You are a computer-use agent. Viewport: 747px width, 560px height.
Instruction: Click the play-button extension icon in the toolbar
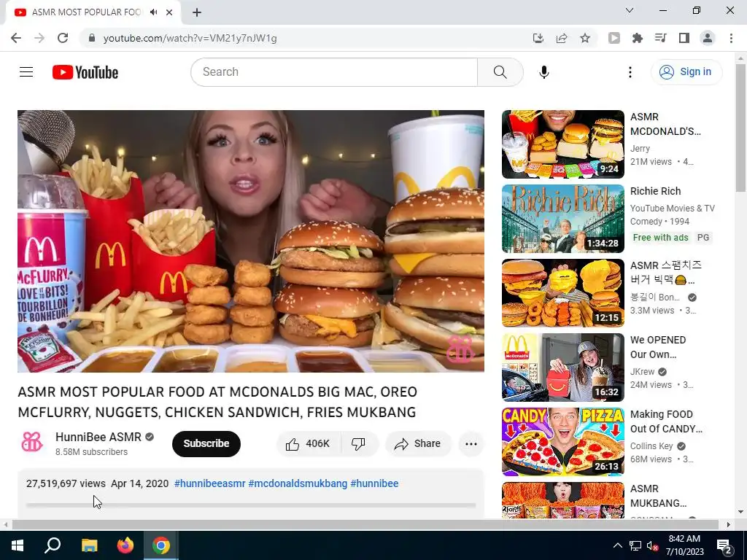coord(614,38)
